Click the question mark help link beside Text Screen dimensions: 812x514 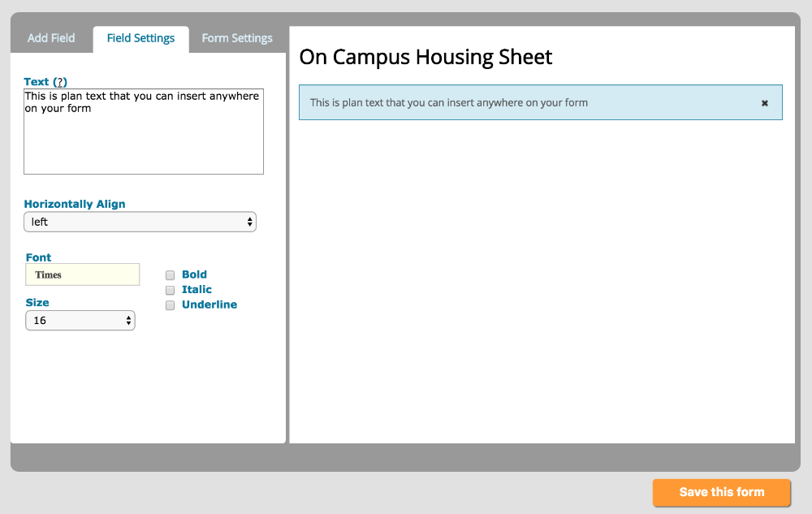pyautogui.click(x=60, y=82)
